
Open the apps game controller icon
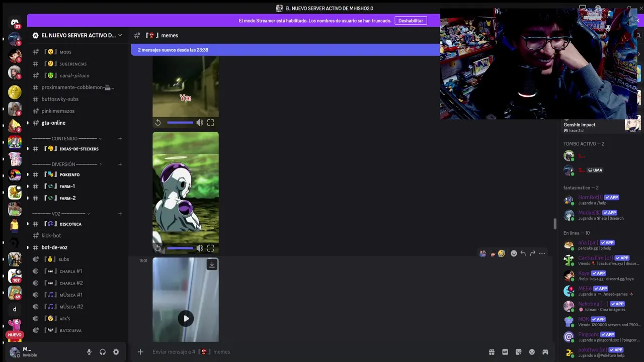click(x=545, y=352)
